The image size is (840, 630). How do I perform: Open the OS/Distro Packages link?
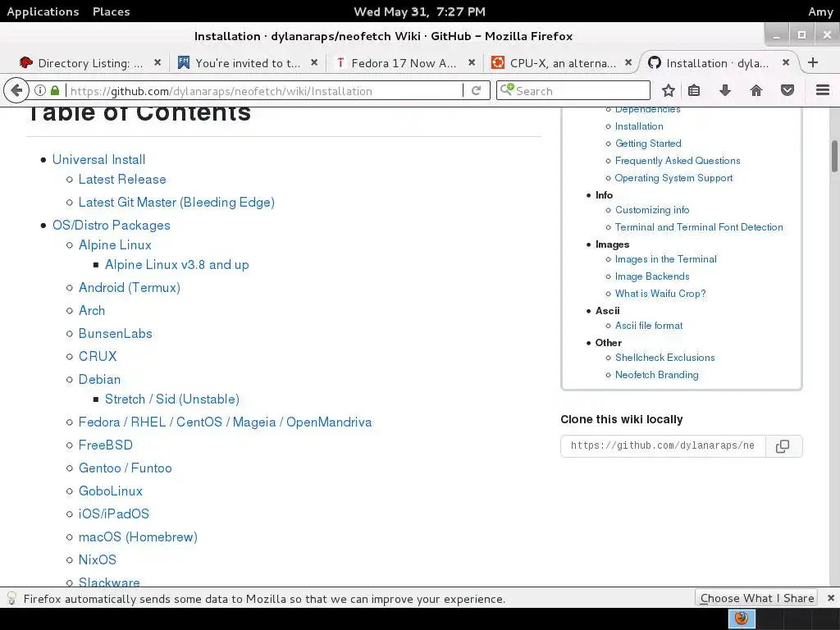[111, 226]
